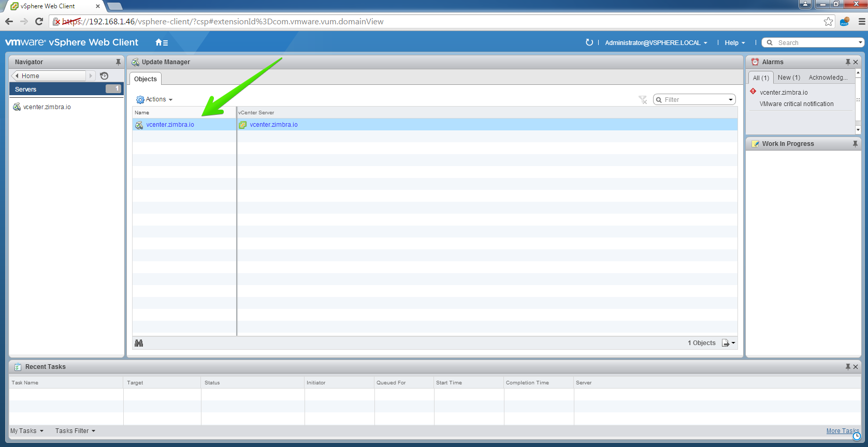Click VMware critical notification text
The height and width of the screenshot is (447, 868).
coord(797,104)
